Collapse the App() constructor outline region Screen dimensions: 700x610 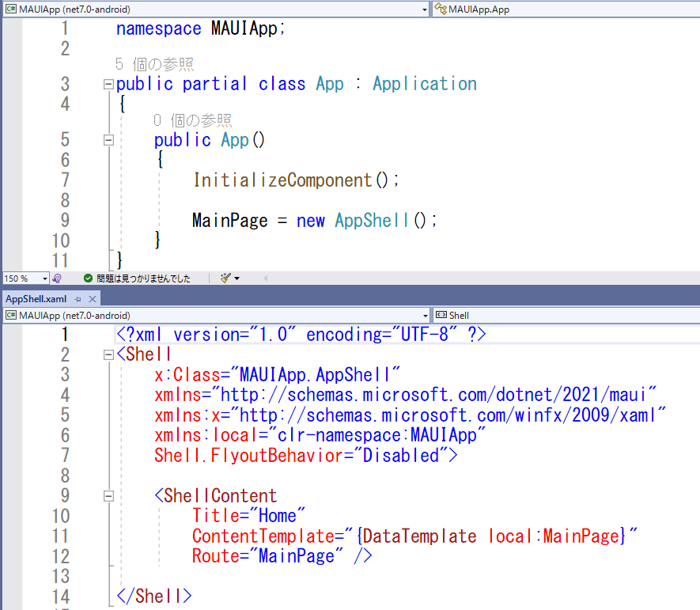click(x=108, y=140)
